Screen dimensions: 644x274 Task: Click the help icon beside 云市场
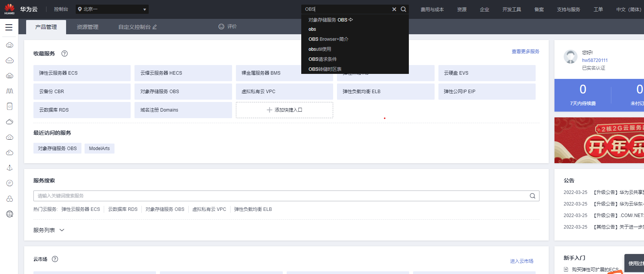(55, 259)
